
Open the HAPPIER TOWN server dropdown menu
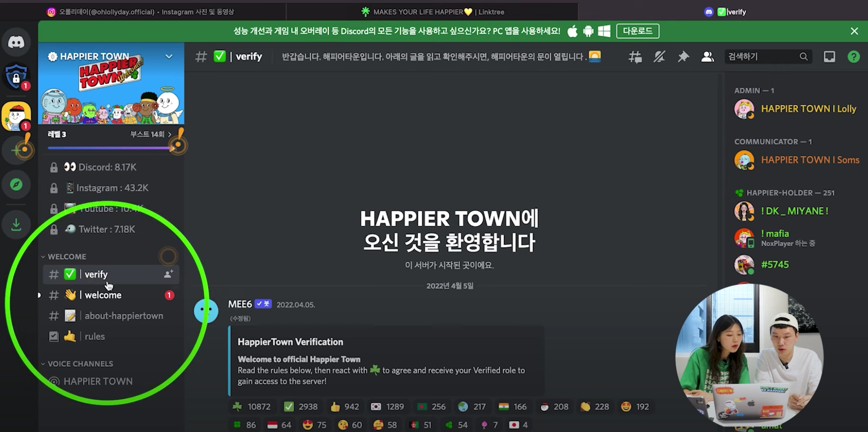point(169,57)
